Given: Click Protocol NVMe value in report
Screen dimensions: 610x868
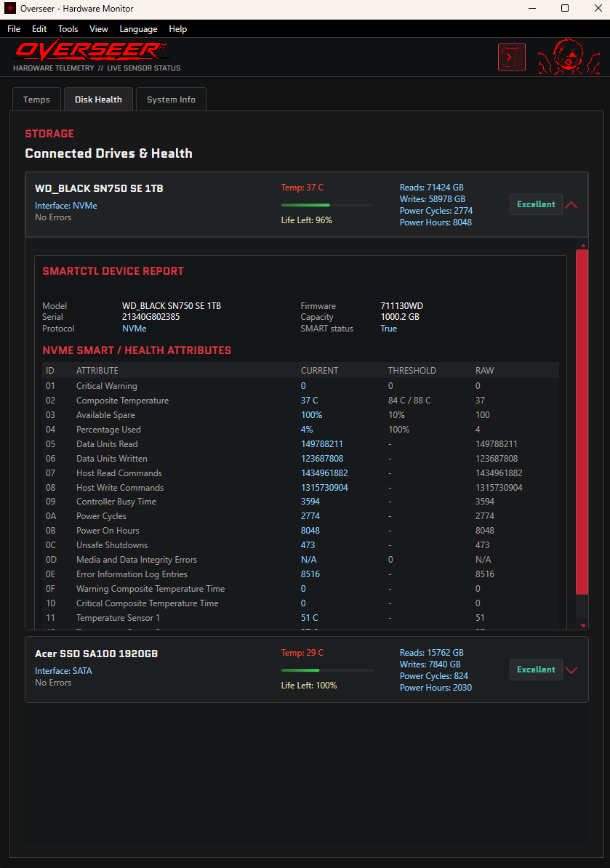Looking at the screenshot, I should (135, 329).
